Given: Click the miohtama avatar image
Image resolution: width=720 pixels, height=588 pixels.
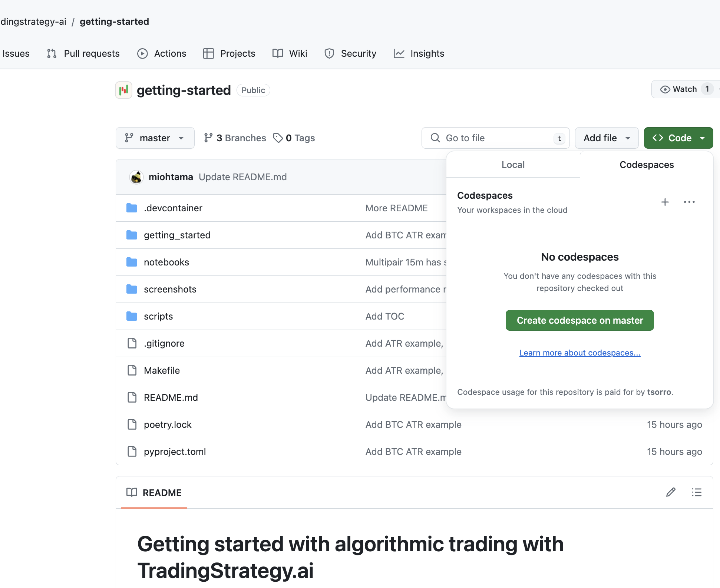Looking at the screenshot, I should click(x=136, y=177).
